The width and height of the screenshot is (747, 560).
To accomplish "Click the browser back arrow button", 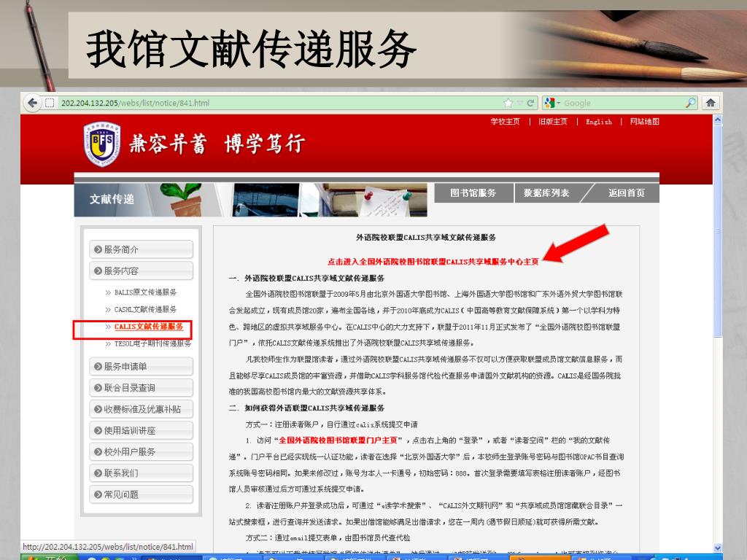I will pyautogui.click(x=32, y=103).
